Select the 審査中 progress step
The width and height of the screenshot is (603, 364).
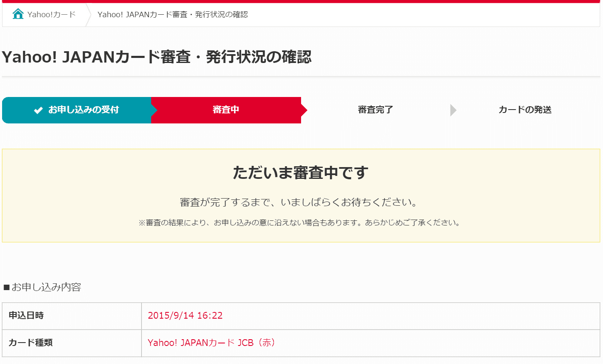coord(226,110)
